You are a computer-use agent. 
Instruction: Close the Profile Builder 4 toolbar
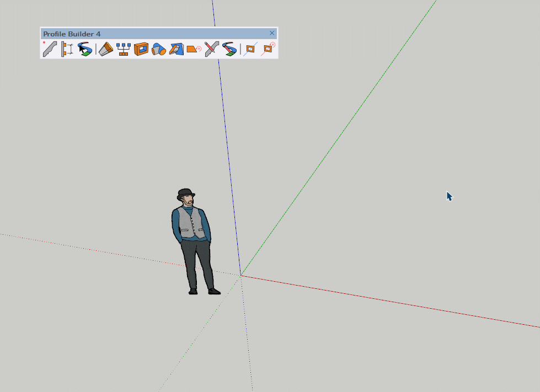272,33
